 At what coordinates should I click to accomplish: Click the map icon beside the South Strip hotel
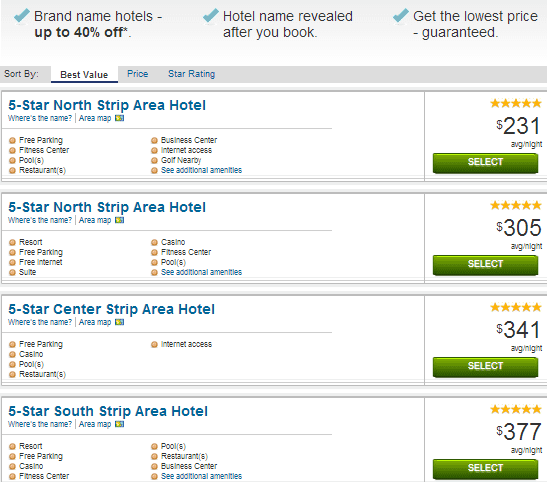119,424
